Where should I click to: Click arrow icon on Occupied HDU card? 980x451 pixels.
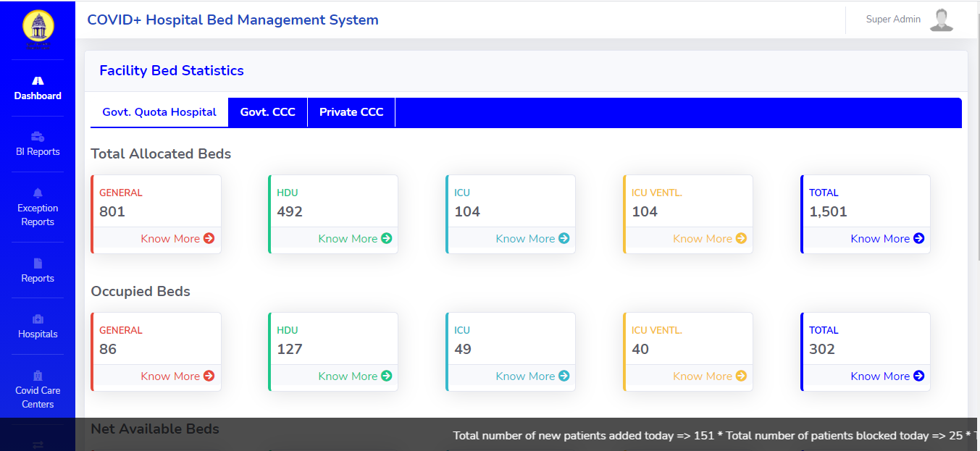(386, 376)
